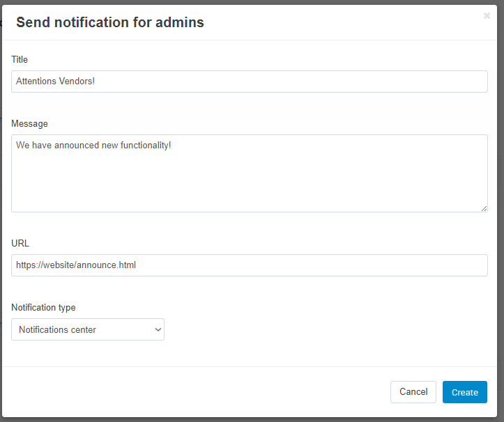Focus the Message text area
The height and width of the screenshot is (422, 504).
(x=250, y=173)
